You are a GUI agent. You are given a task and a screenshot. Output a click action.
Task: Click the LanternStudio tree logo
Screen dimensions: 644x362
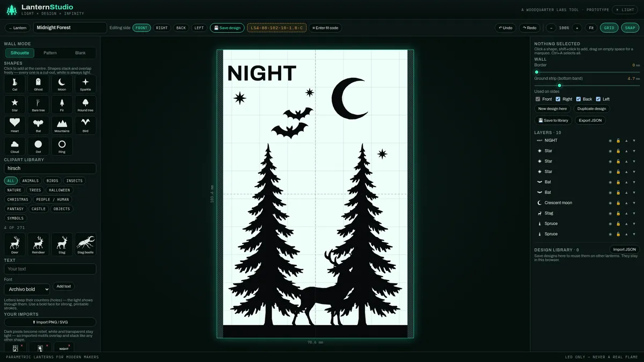11,9
